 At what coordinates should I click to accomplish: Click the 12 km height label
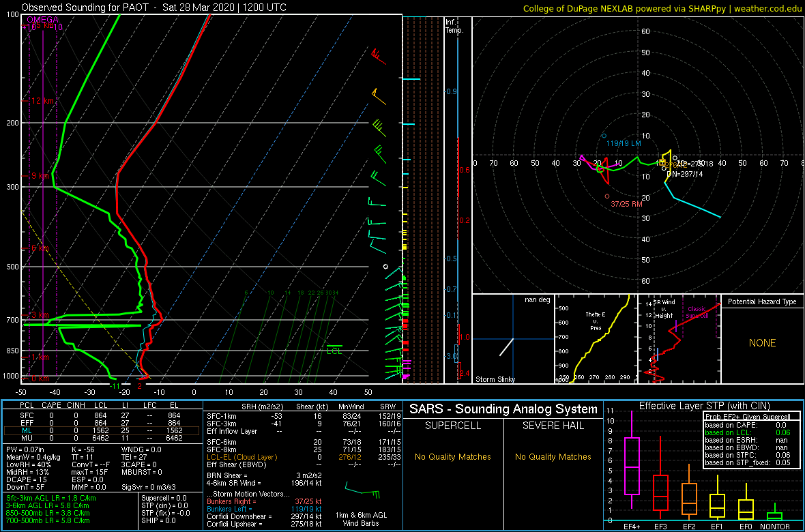[x=42, y=101]
